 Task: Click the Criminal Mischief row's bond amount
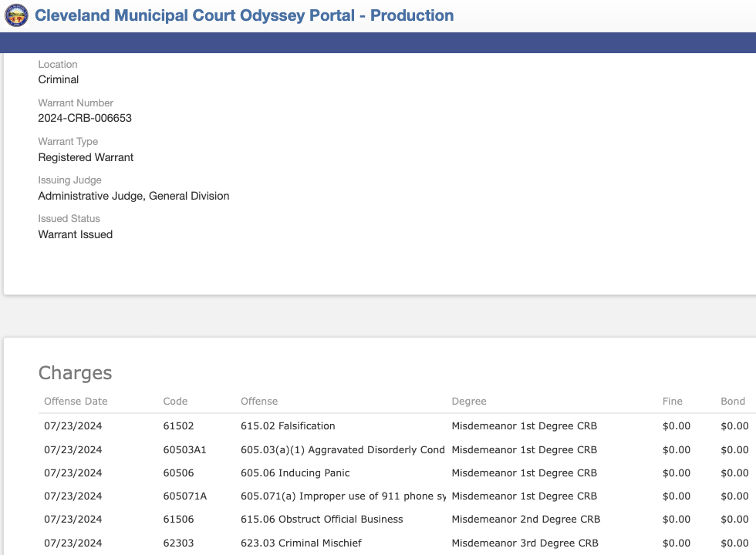click(734, 543)
